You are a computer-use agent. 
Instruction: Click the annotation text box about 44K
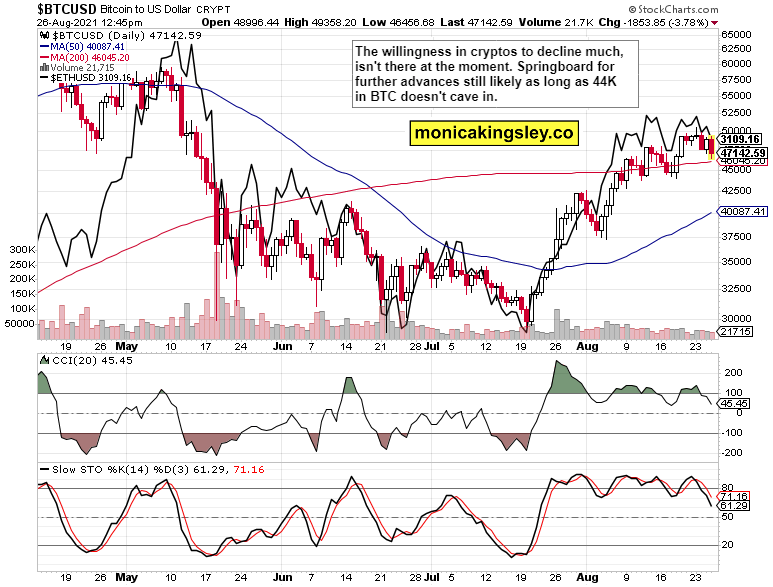pos(496,74)
